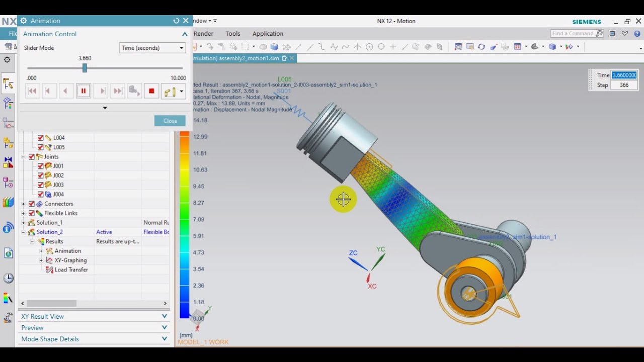
Task: Click the layout grid toolbar icon
Action: [517, 47]
